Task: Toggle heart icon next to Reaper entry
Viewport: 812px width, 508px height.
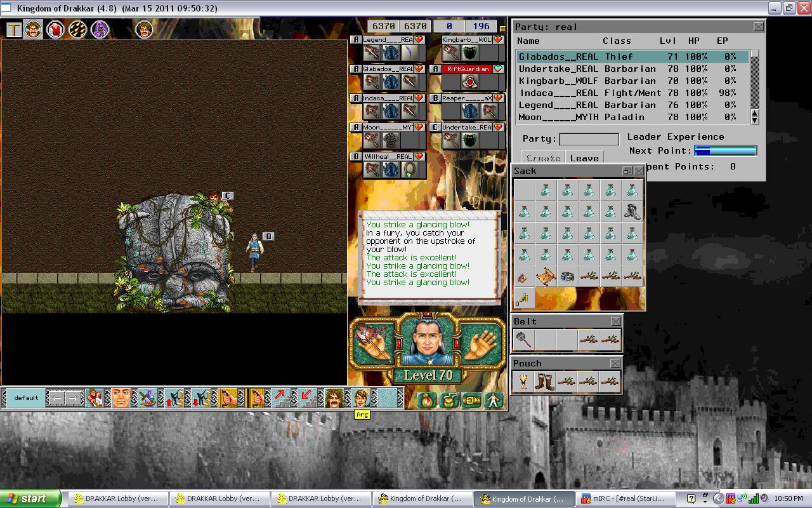Action: (499, 98)
